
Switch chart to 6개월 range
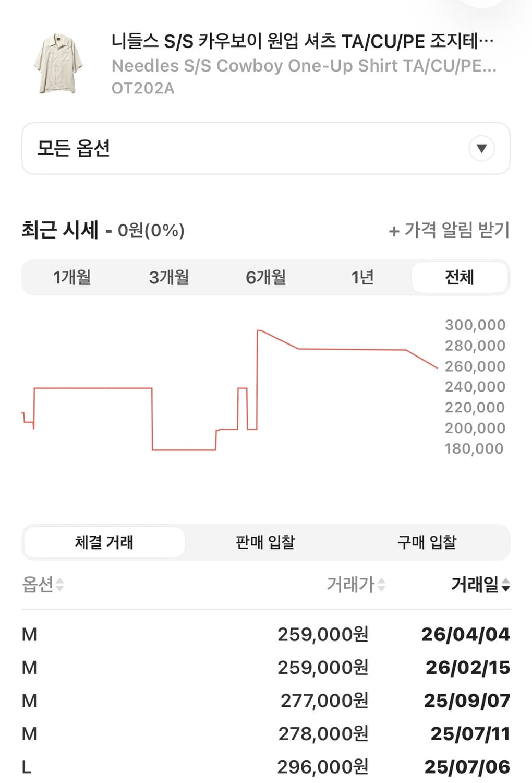tap(265, 277)
